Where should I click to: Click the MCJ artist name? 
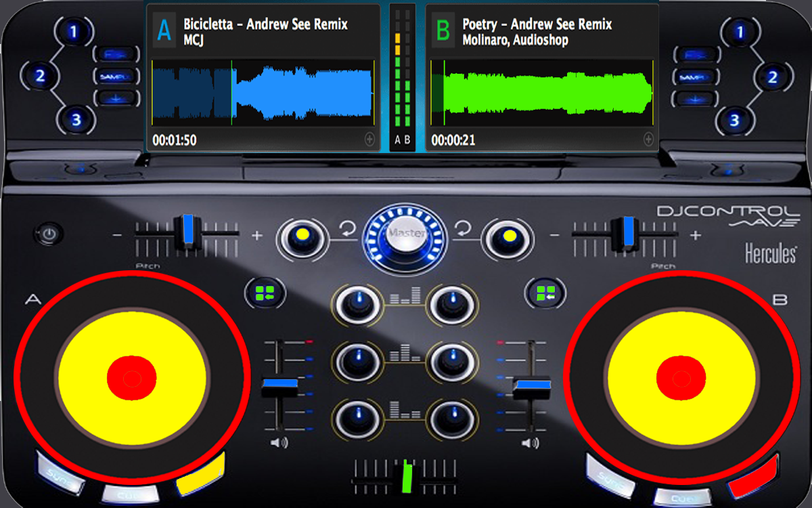click(194, 41)
